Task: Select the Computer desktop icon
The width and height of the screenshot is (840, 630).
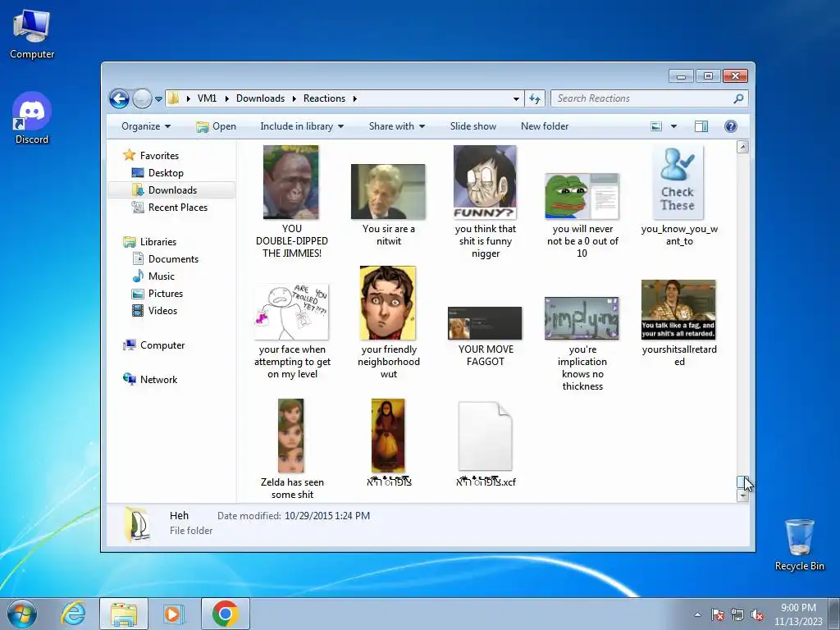Action: 32,34
